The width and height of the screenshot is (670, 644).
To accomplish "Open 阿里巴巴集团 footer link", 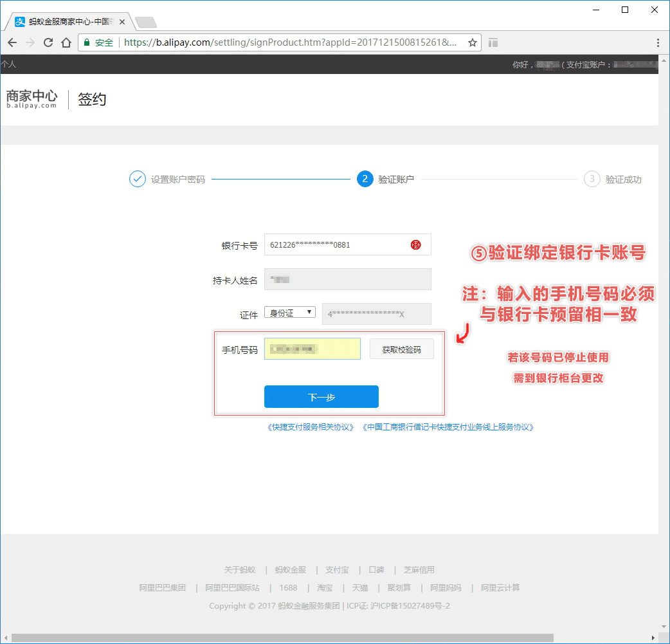I will pyautogui.click(x=163, y=587).
